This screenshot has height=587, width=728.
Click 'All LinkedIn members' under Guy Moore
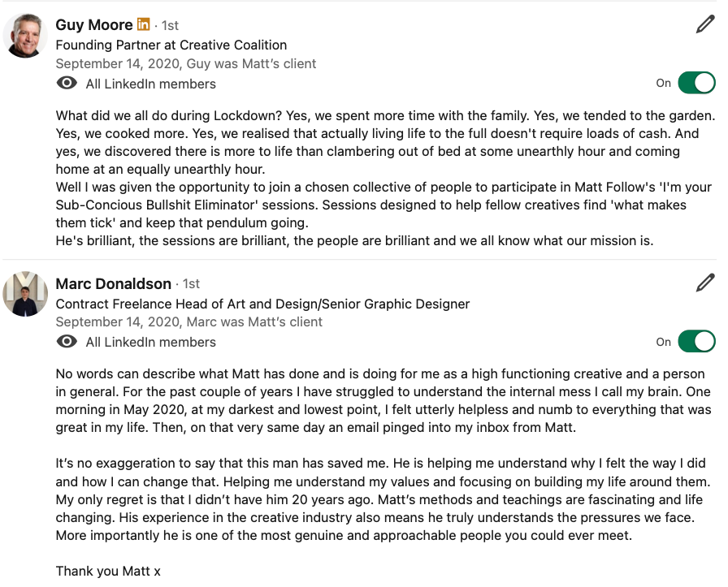point(151,84)
